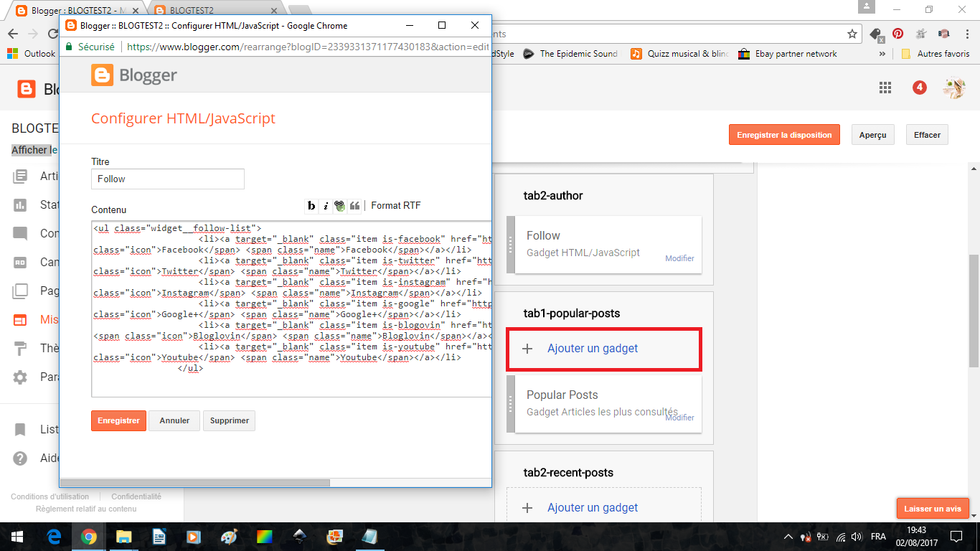Open the red notifications badge showing 4

pos(919,88)
